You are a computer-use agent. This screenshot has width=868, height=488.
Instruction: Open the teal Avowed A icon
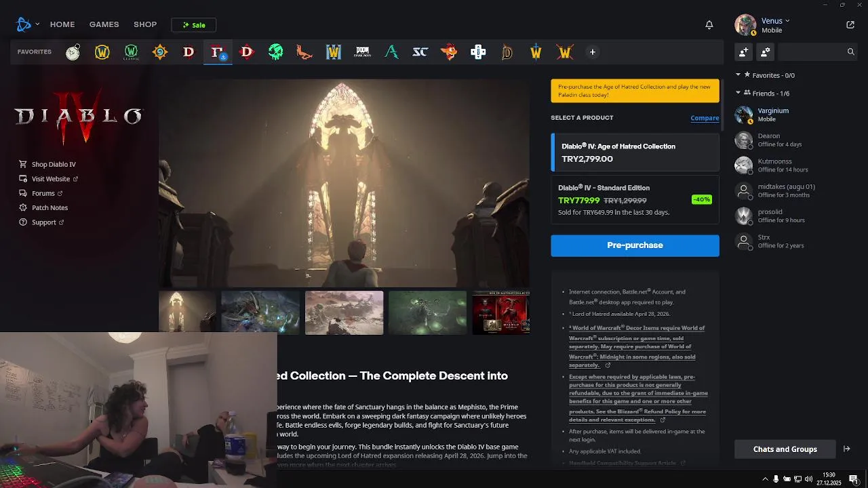click(391, 52)
